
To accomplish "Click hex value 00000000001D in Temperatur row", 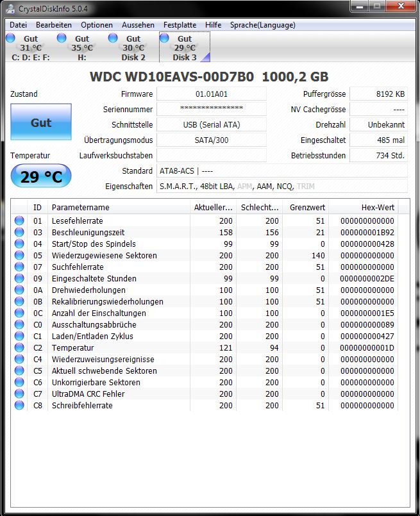I will tap(367, 348).
